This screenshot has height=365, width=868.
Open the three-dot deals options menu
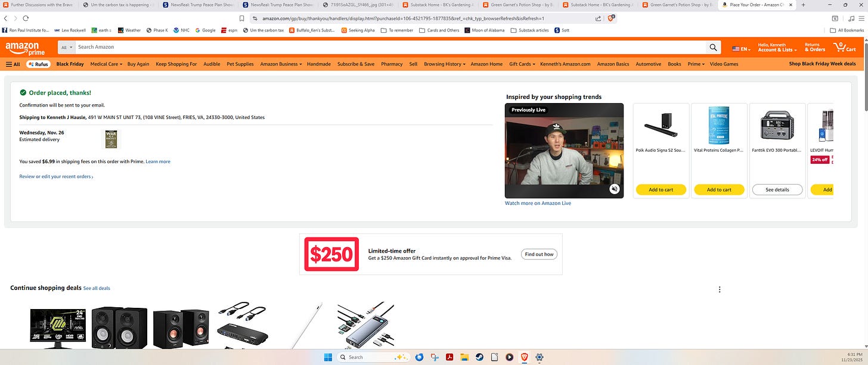pyautogui.click(x=720, y=289)
